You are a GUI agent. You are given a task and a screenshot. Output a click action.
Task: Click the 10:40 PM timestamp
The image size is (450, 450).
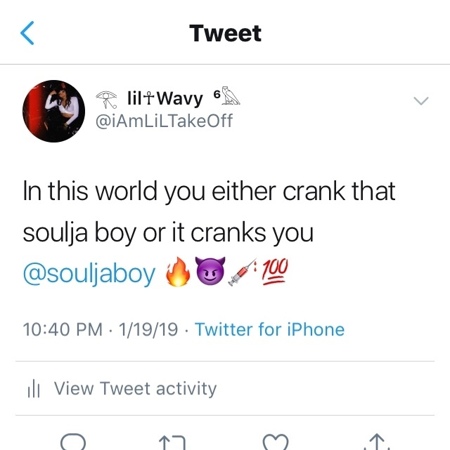pyautogui.click(x=63, y=329)
